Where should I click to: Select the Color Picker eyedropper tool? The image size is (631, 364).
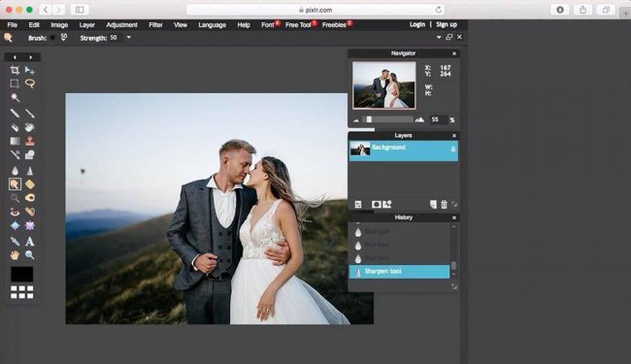15,242
